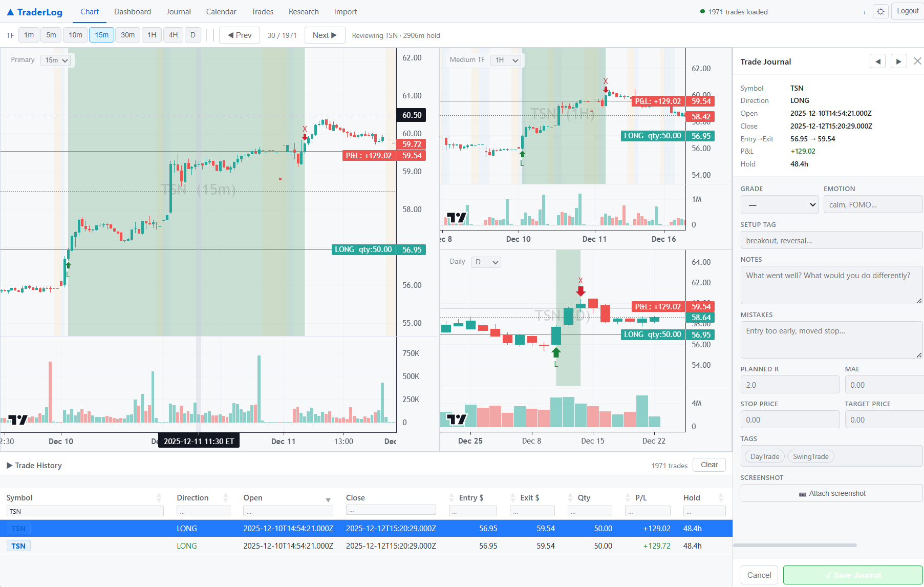Open the Medium TF 1H dropdown
The height and width of the screenshot is (587, 924).
(x=506, y=60)
